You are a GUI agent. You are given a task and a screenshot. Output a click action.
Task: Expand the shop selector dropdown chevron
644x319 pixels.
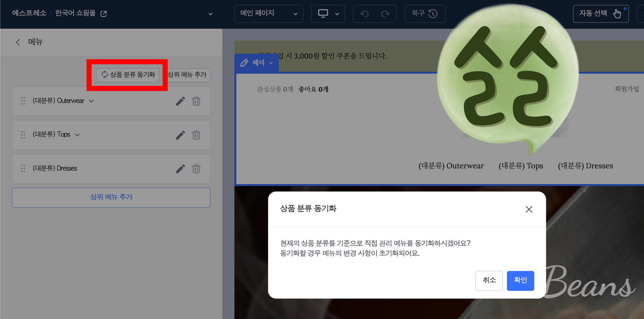[x=210, y=14]
